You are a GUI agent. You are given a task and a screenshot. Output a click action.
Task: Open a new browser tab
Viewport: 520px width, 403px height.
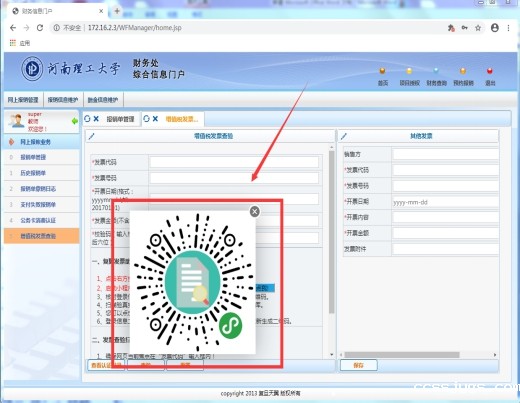tap(117, 11)
